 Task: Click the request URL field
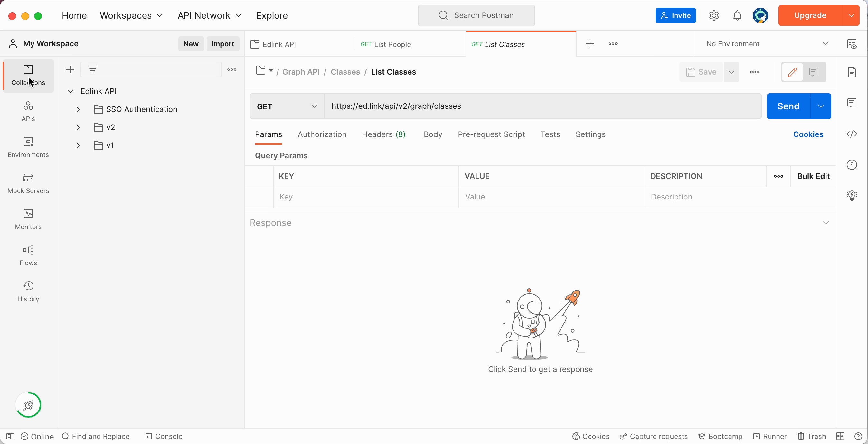tap(542, 106)
